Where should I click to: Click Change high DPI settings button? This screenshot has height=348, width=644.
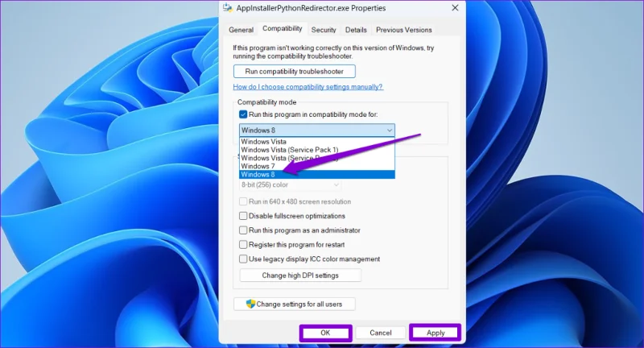point(300,275)
